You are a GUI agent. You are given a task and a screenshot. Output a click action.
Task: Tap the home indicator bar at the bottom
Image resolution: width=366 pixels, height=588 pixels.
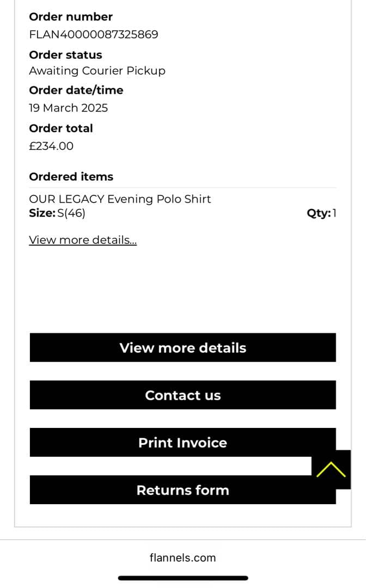(183, 578)
